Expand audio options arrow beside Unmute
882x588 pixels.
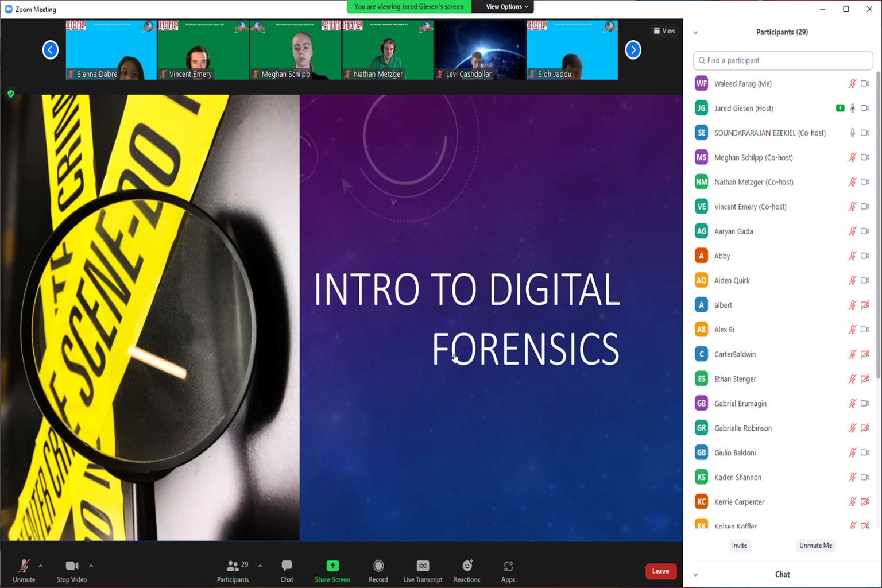point(41,566)
